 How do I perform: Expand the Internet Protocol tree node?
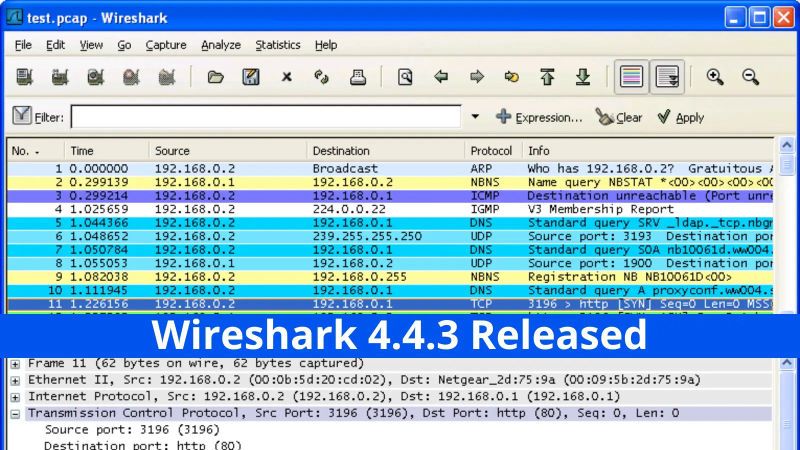coord(15,397)
